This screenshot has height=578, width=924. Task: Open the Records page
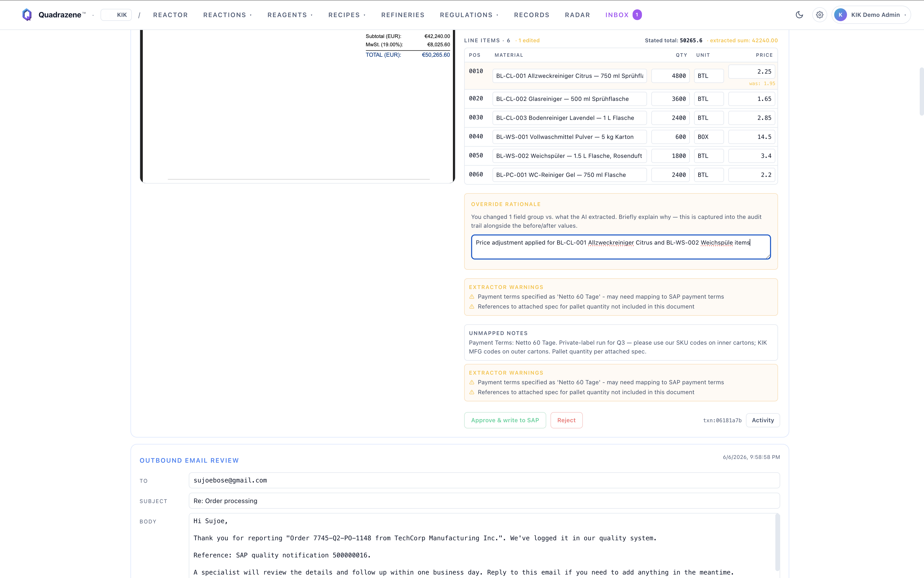[532, 15]
